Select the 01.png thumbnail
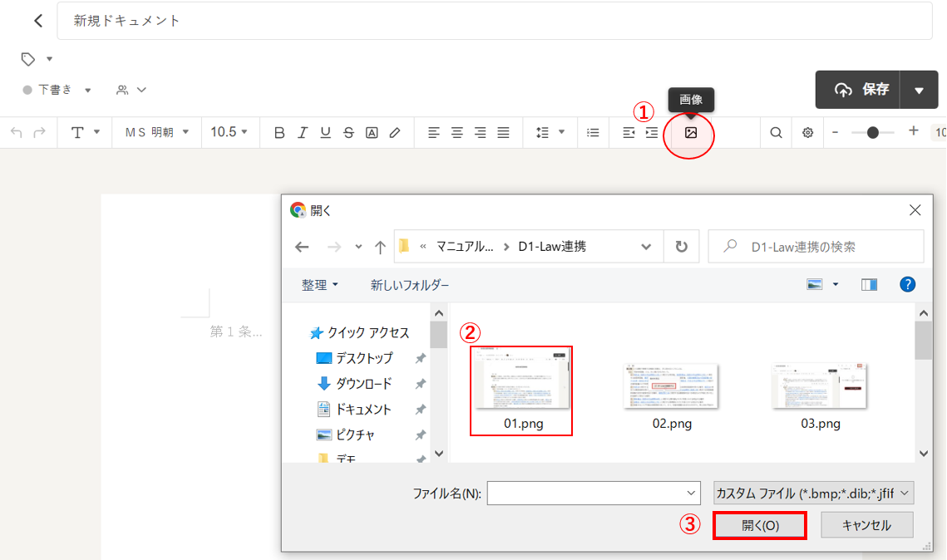The width and height of the screenshot is (947, 560). tap(521, 390)
